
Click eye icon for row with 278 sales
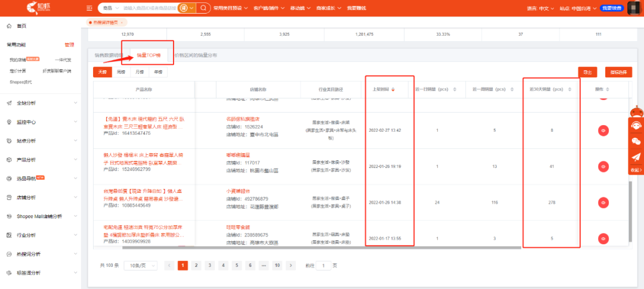click(603, 203)
